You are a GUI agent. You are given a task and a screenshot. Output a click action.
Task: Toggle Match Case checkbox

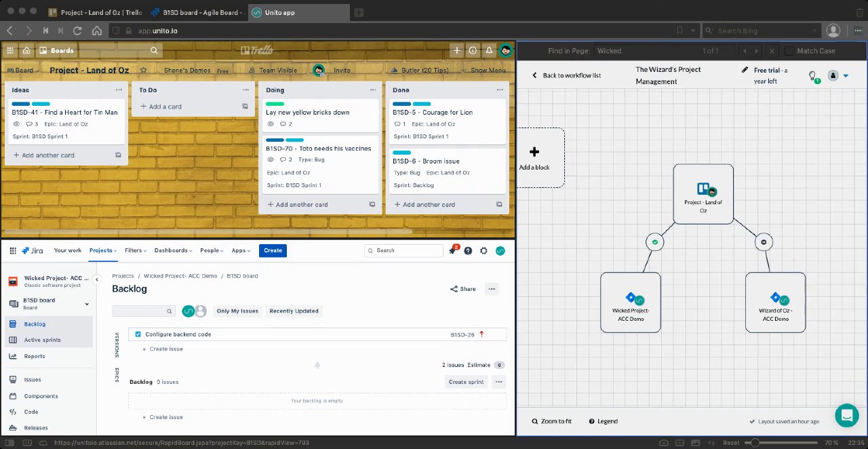click(789, 51)
